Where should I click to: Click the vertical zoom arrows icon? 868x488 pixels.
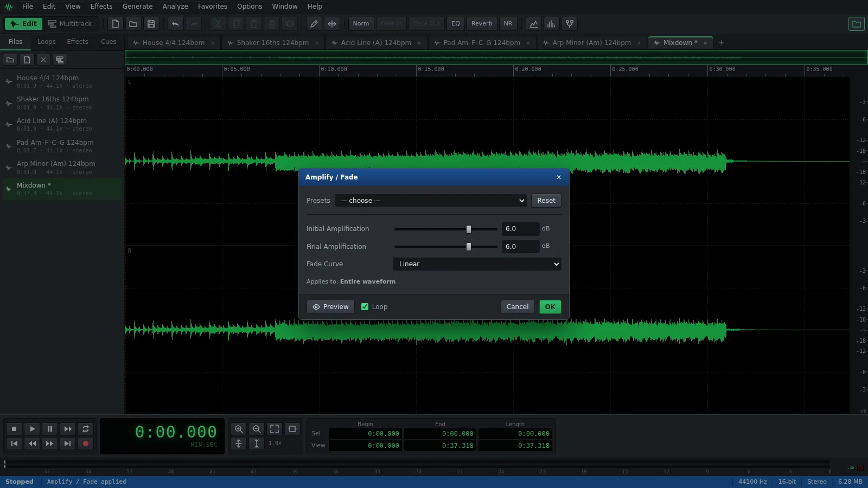239,444
